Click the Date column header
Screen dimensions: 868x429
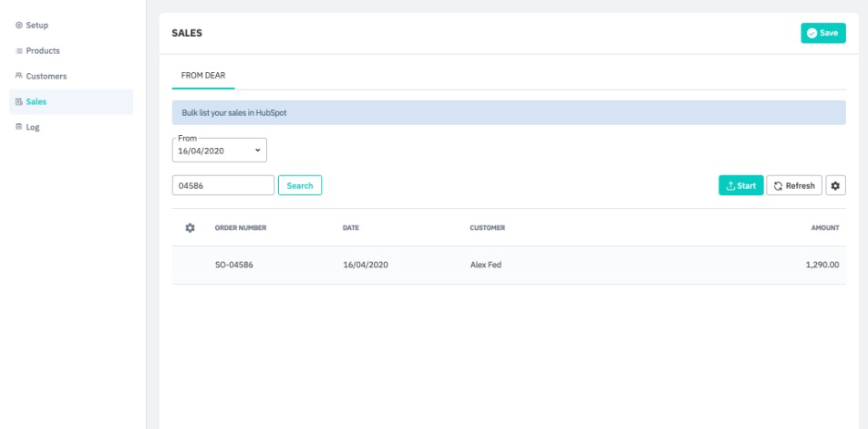pyautogui.click(x=350, y=227)
